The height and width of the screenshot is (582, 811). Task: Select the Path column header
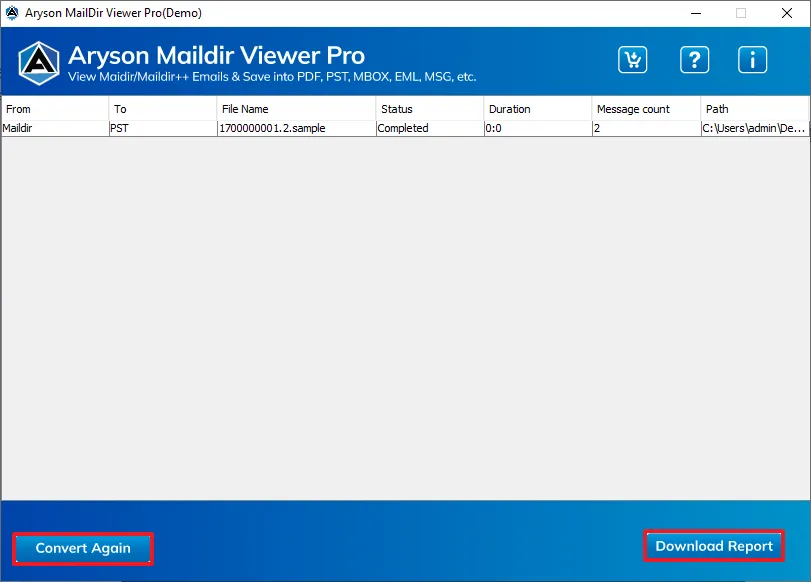755,109
